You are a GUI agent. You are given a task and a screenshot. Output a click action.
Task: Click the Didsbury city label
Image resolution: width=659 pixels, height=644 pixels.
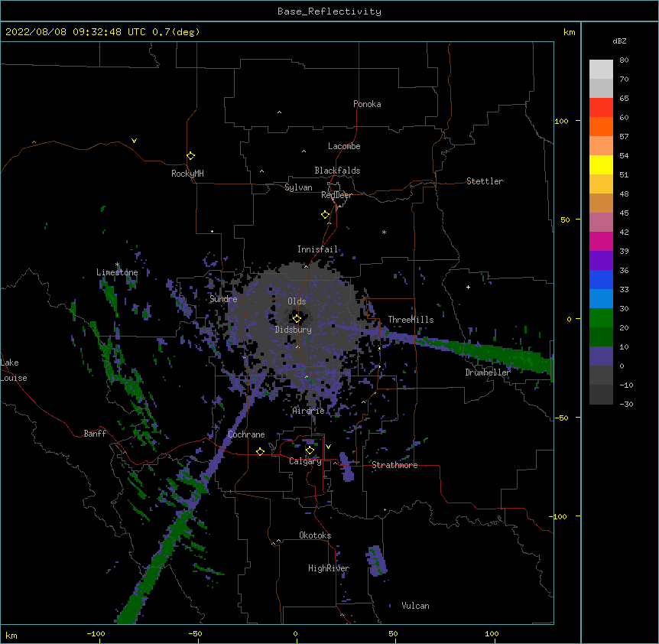point(294,330)
